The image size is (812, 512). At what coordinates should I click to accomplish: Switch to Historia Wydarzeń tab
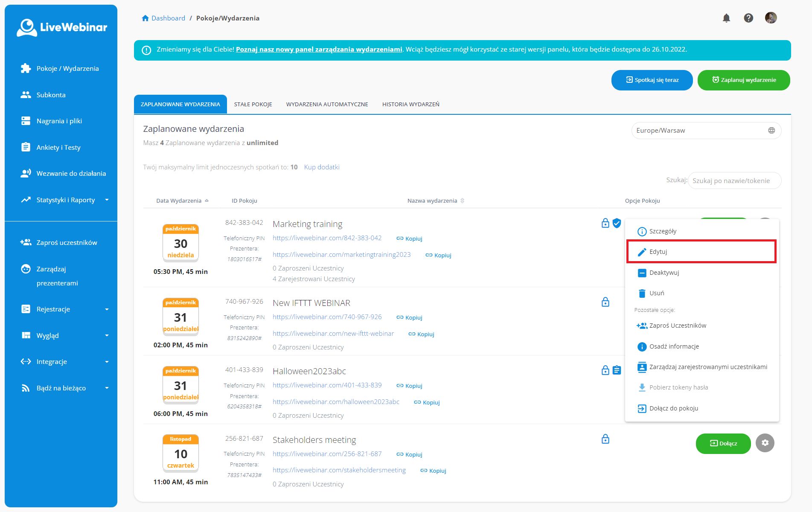410,105
